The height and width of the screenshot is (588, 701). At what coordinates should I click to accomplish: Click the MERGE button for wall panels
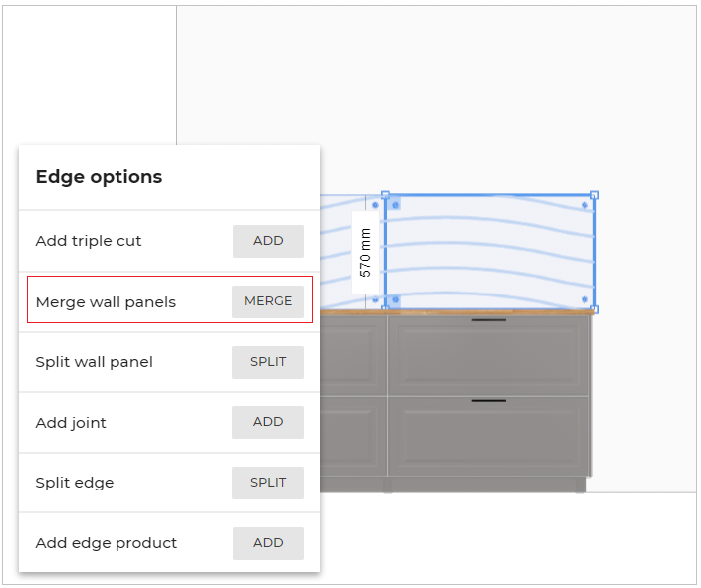tap(268, 301)
